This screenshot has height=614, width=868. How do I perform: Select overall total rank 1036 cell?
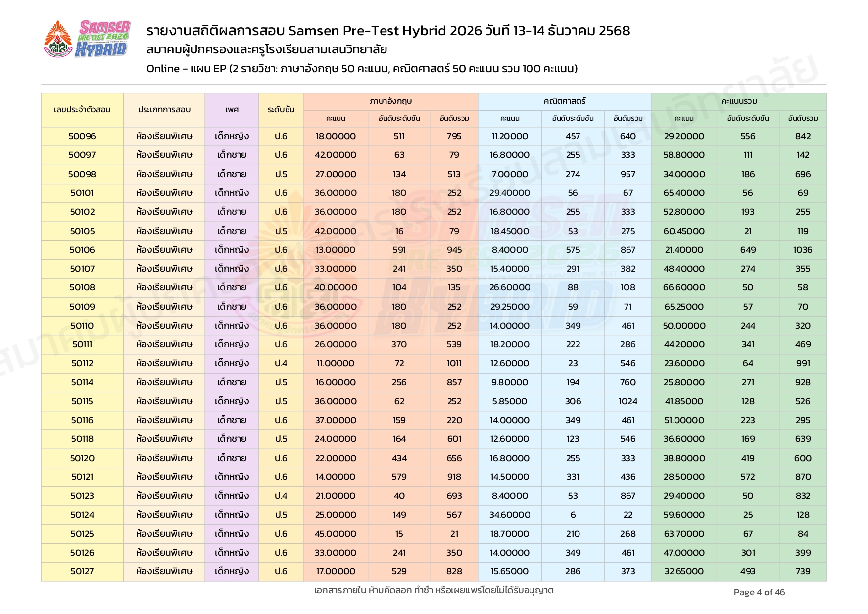[x=803, y=250]
